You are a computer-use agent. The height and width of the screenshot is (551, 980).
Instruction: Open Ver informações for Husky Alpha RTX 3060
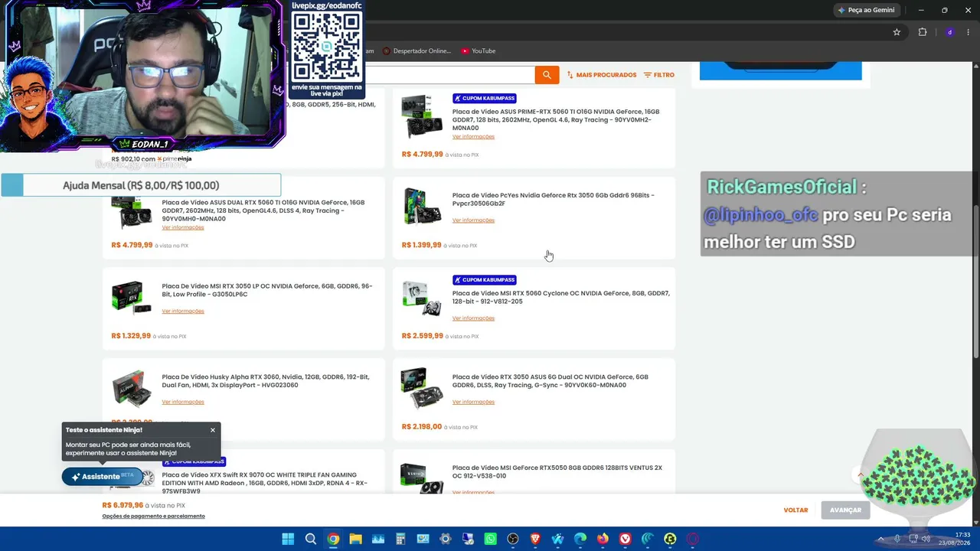[x=183, y=402]
